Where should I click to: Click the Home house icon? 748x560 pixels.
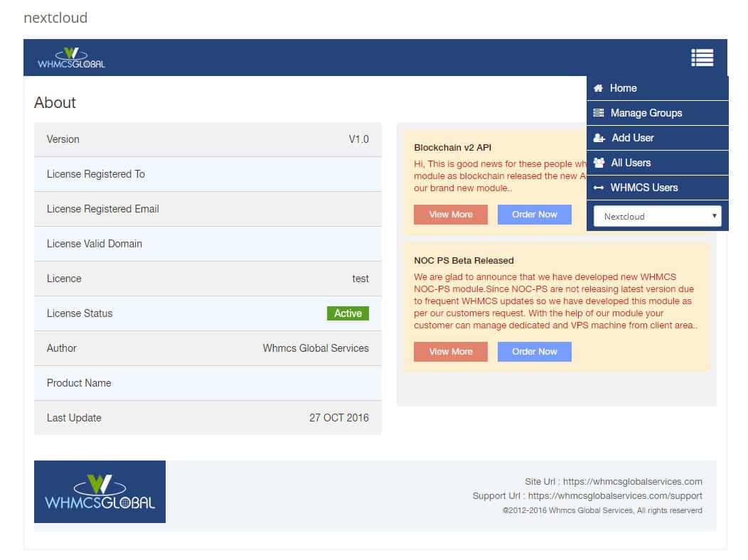[x=599, y=88]
